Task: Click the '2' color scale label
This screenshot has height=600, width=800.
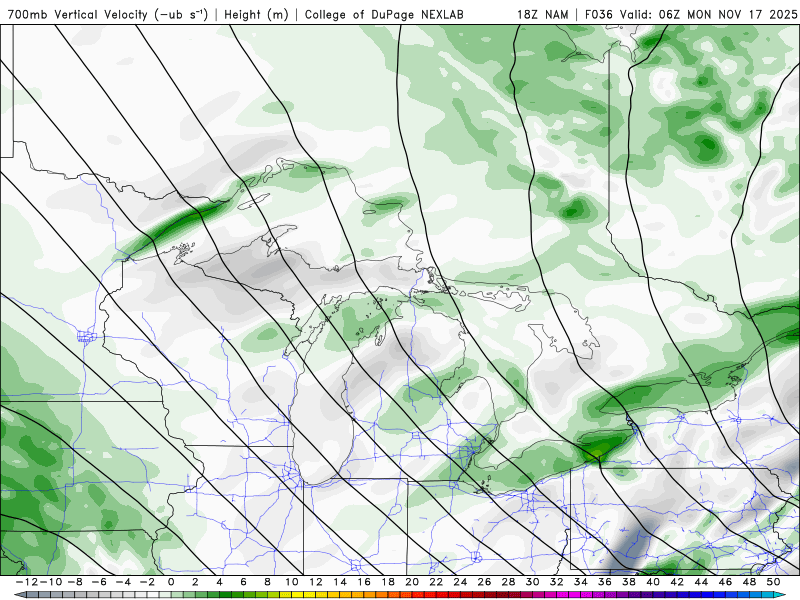Action: pyautogui.click(x=195, y=582)
